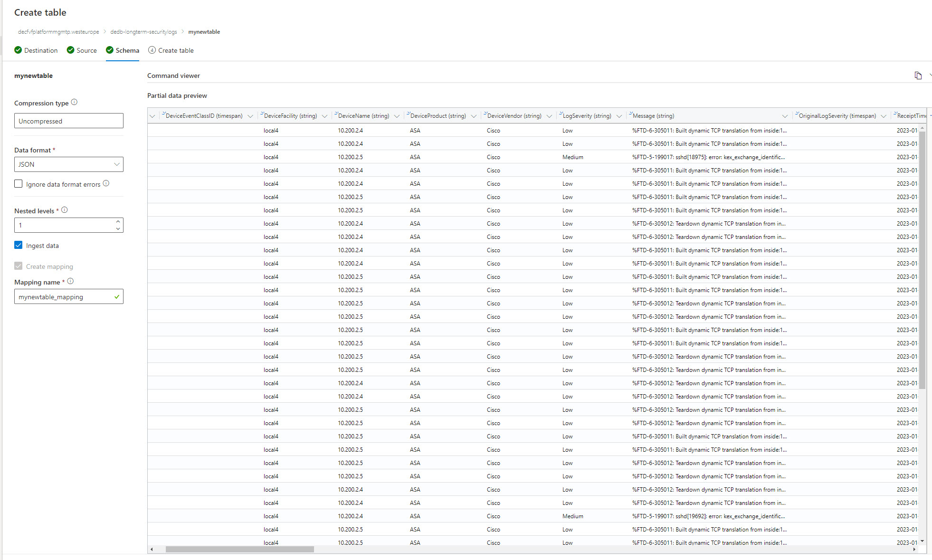Click the green checkmark in Mapping name field
Screen dimensions: 932x560
click(116, 296)
